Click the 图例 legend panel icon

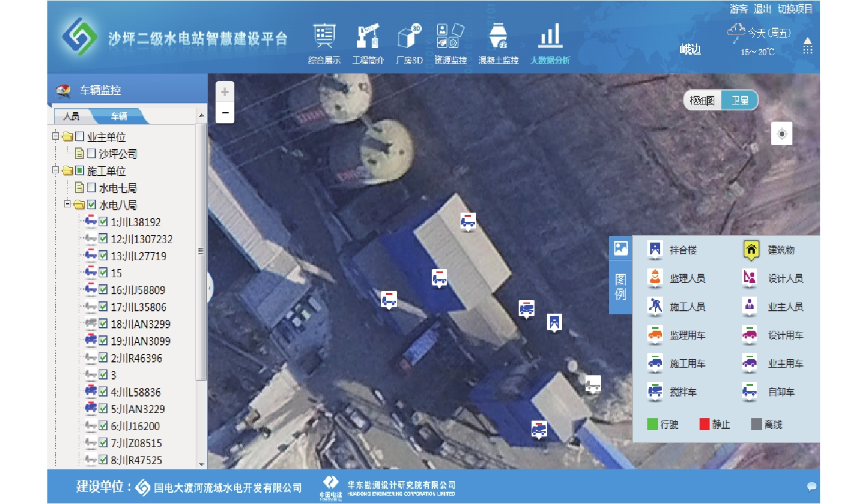tap(620, 248)
